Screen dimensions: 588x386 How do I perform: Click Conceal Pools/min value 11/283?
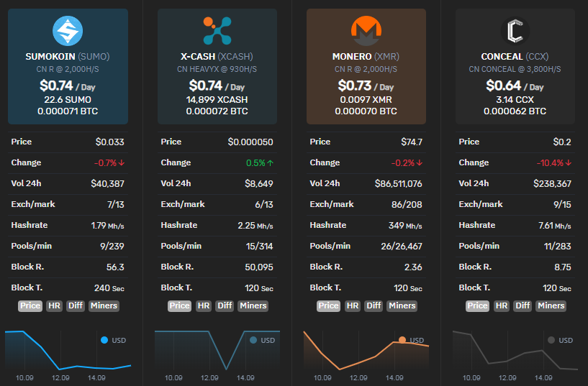coord(557,246)
